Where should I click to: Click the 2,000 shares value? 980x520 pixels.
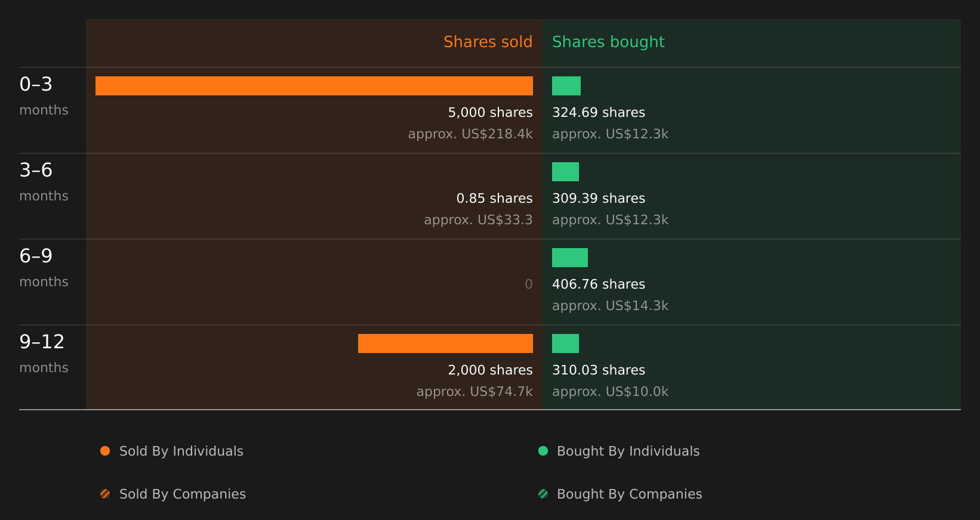coord(490,370)
